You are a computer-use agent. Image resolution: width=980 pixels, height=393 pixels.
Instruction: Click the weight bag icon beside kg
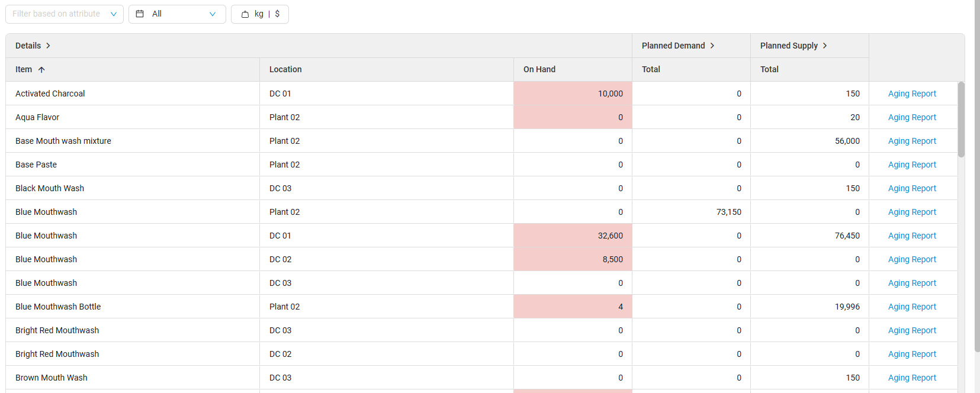coord(245,14)
